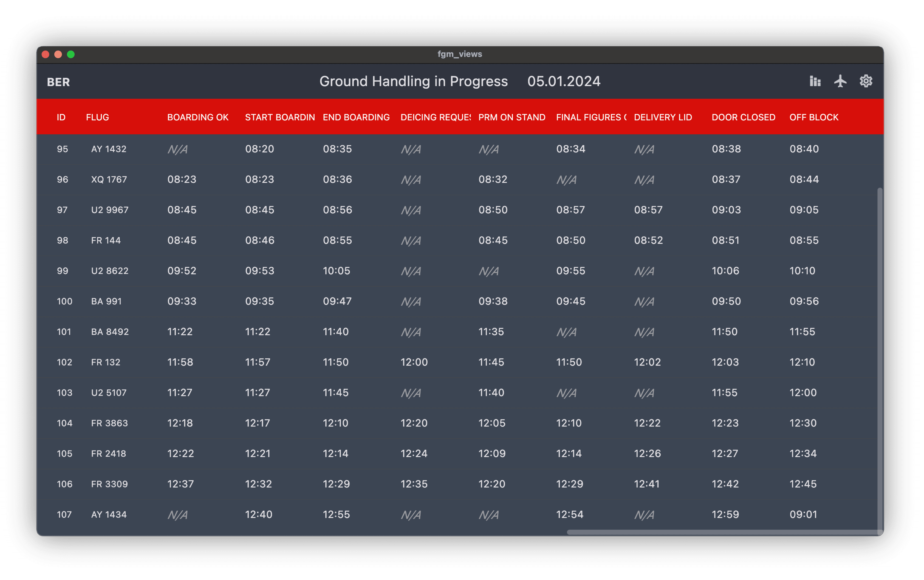The width and height of the screenshot is (924, 580).
Task: Open the statistics chart icon
Action: [x=815, y=81]
